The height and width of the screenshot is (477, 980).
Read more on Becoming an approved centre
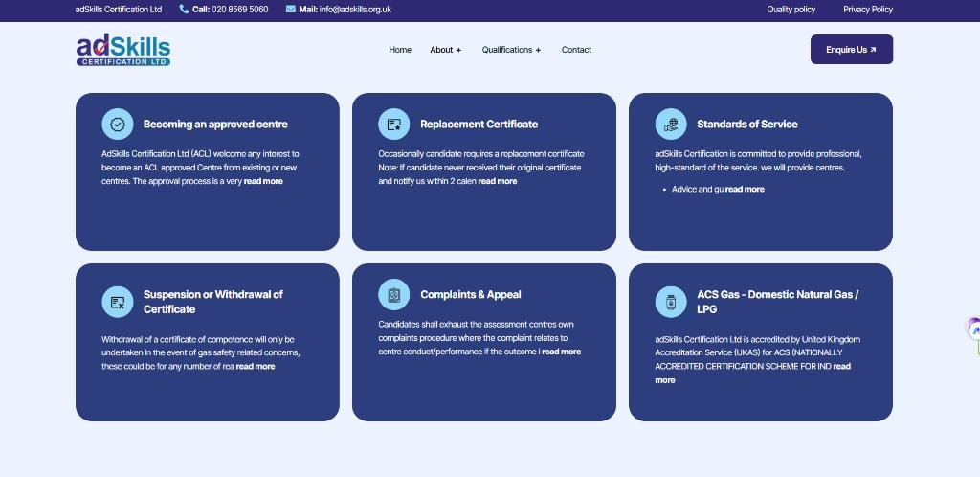pos(263,181)
